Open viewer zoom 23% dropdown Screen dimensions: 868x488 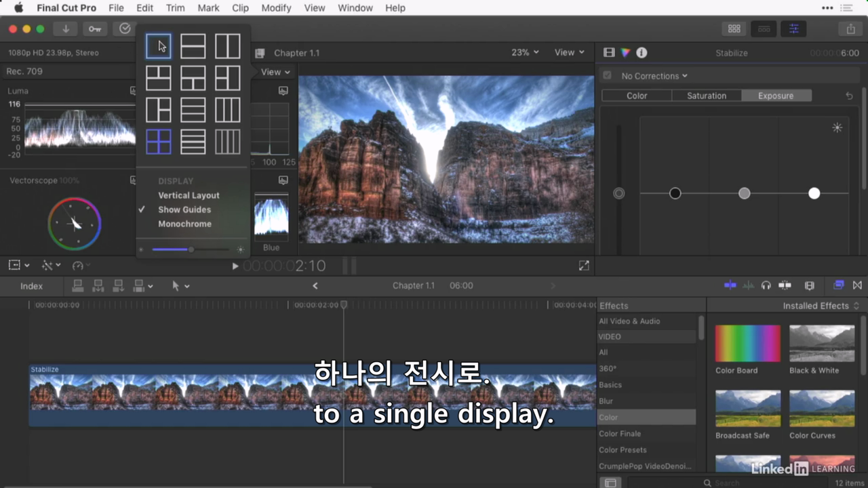526,52
